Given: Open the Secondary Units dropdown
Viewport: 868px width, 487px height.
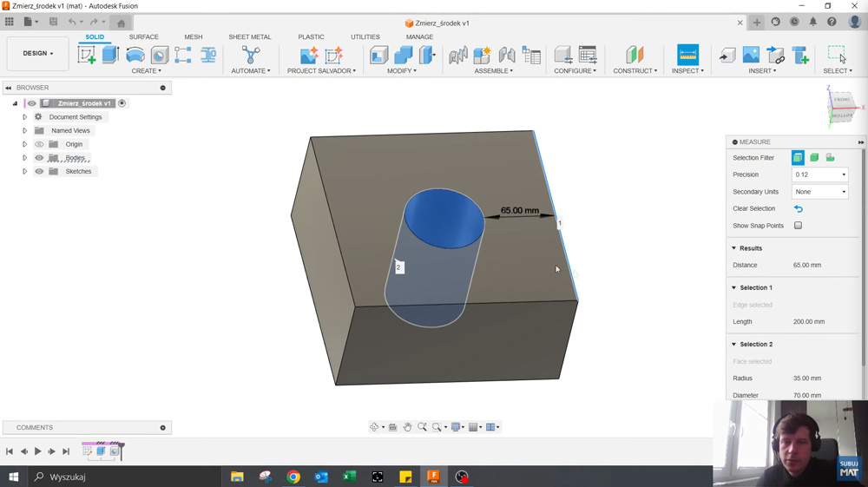Looking at the screenshot, I should pyautogui.click(x=819, y=192).
